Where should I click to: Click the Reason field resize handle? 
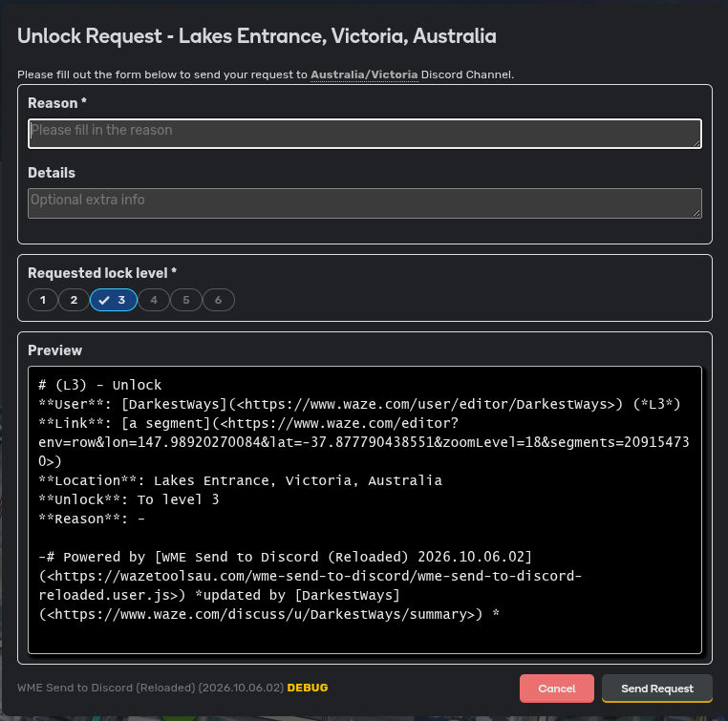pos(696,143)
